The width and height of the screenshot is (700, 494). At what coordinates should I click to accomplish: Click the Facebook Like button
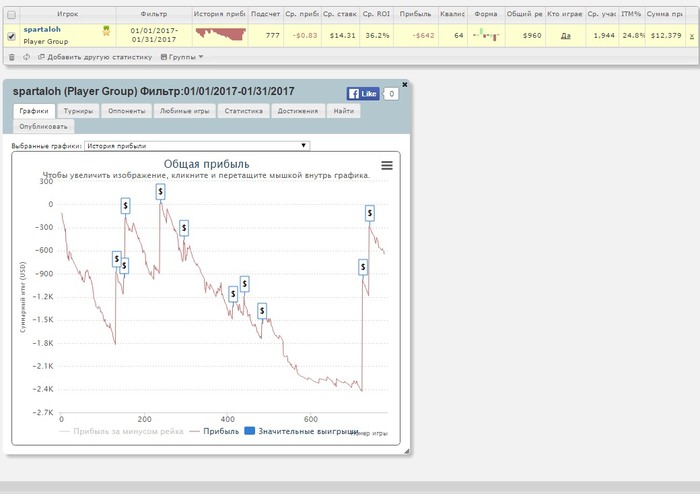coord(363,94)
